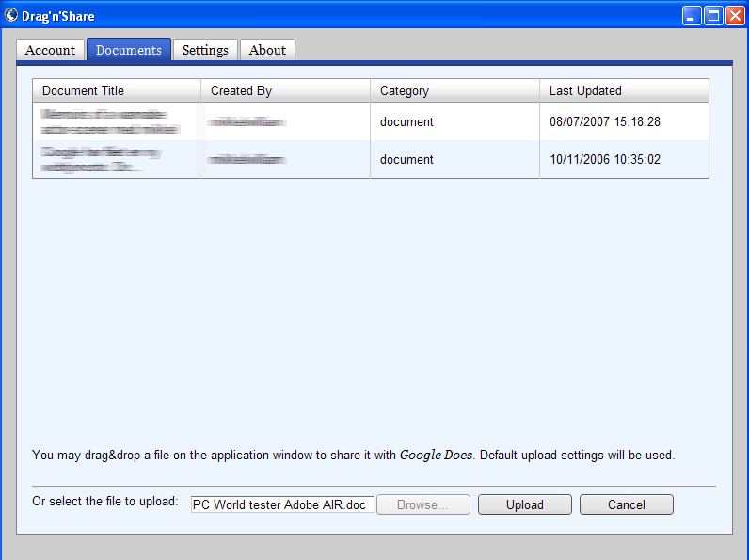Switch to the Documents tab
This screenshot has width=749, height=560.
coord(129,50)
